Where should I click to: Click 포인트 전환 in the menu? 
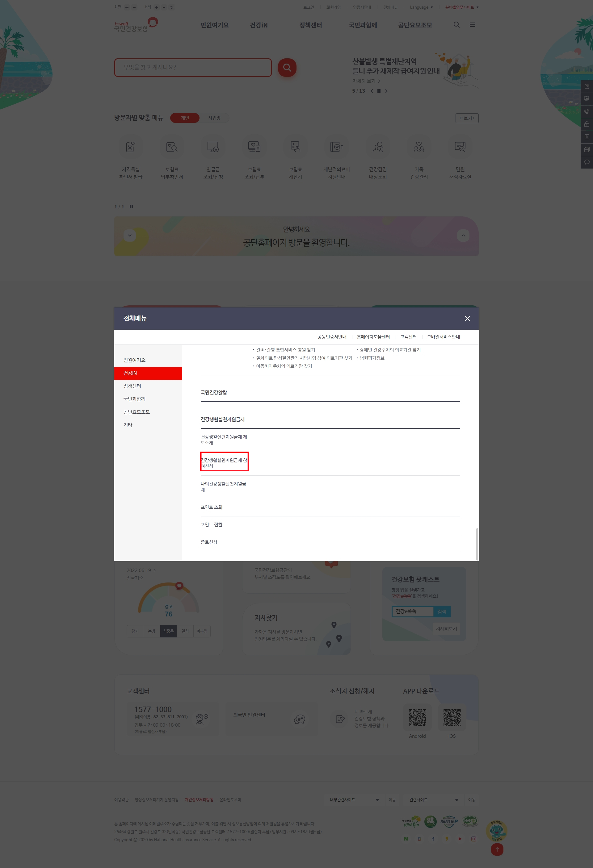212,524
